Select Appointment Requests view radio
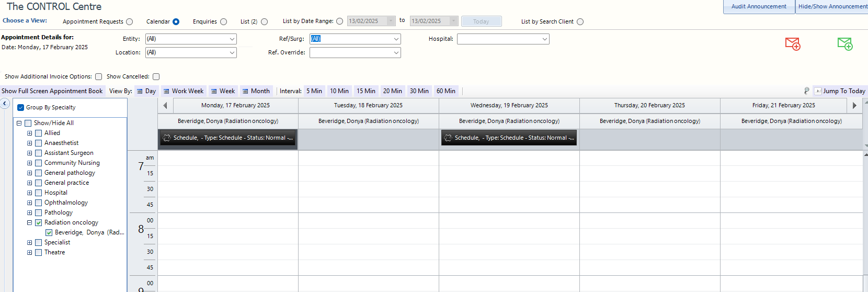The height and width of the screenshot is (292, 868). [130, 22]
